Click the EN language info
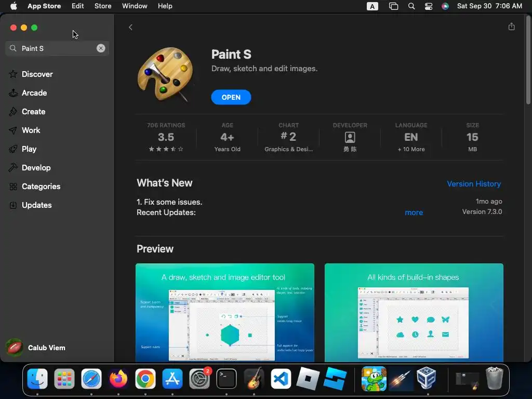 coord(411,137)
